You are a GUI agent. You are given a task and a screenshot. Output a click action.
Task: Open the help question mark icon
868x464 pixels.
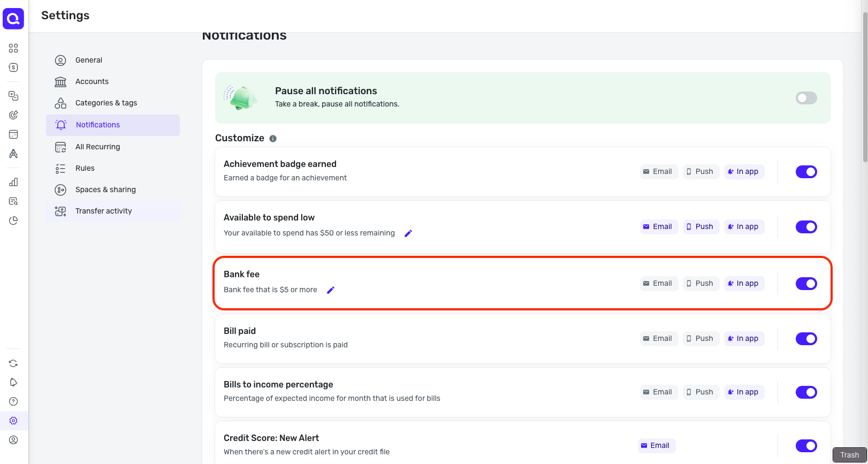tap(13, 401)
